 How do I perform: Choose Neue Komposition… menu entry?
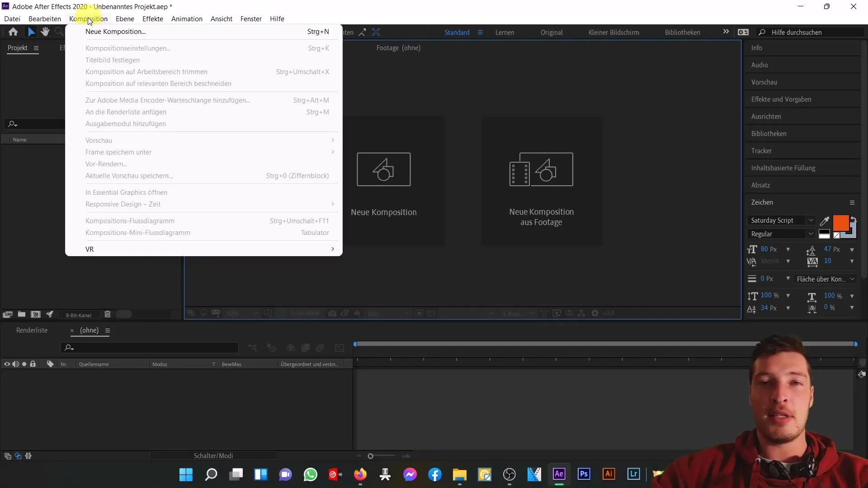click(115, 32)
